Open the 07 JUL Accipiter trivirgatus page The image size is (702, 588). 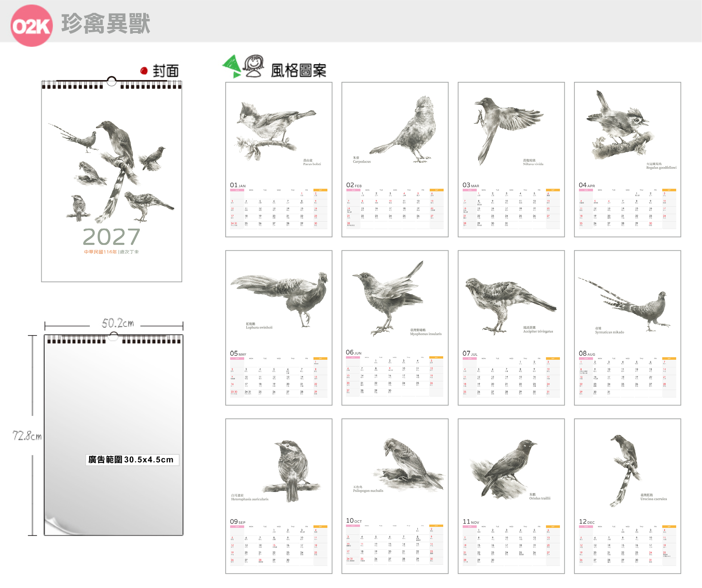tap(511, 328)
